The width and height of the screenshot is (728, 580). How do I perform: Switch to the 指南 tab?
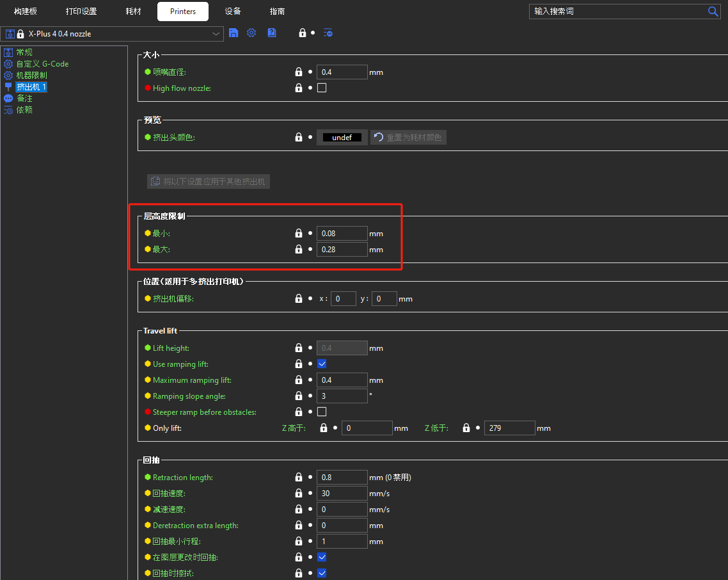pos(277,11)
